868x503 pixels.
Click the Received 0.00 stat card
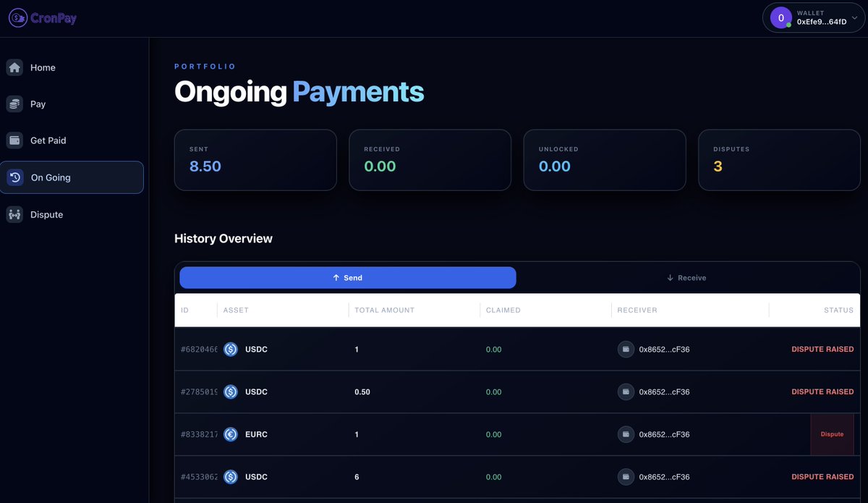click(x=430, y=160)
